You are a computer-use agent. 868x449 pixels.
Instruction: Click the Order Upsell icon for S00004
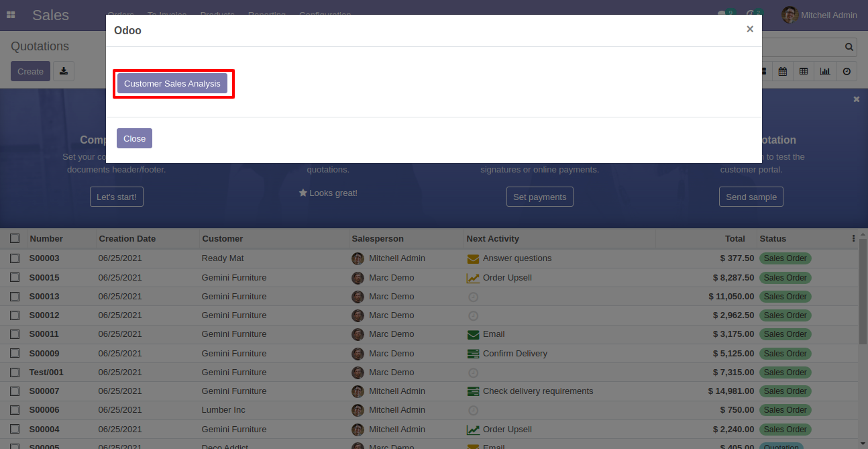pos(474,430)
